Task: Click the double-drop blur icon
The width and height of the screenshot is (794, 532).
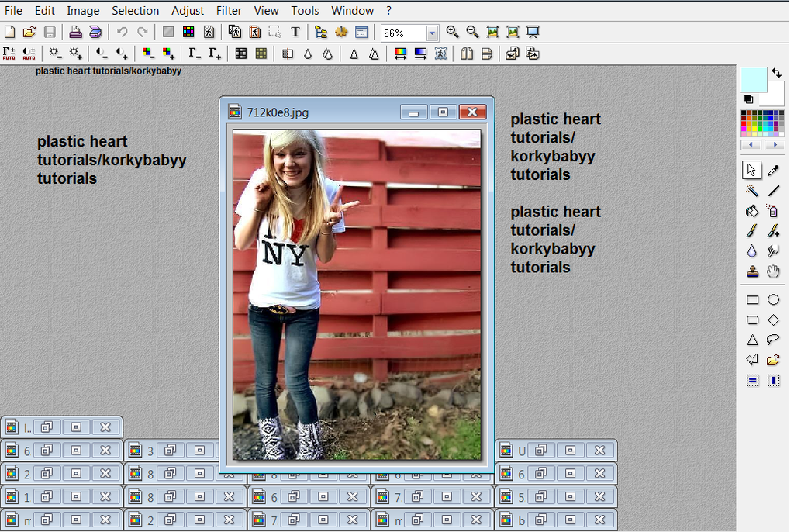Action: pos(328,54)
